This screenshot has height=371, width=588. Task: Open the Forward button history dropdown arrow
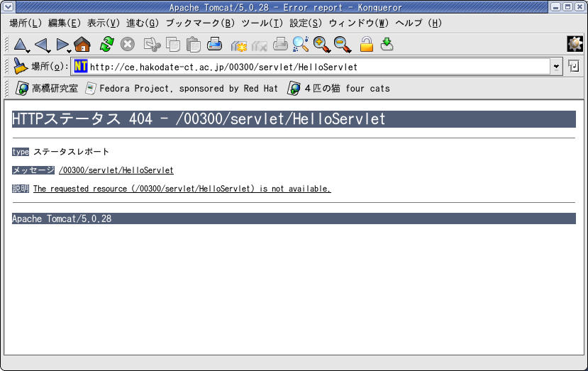point(69,51)
